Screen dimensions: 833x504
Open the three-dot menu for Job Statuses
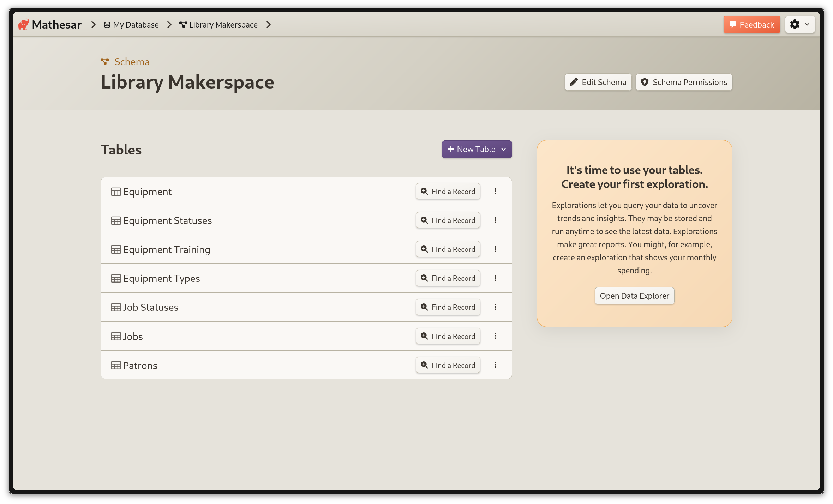tap(495, 307)
